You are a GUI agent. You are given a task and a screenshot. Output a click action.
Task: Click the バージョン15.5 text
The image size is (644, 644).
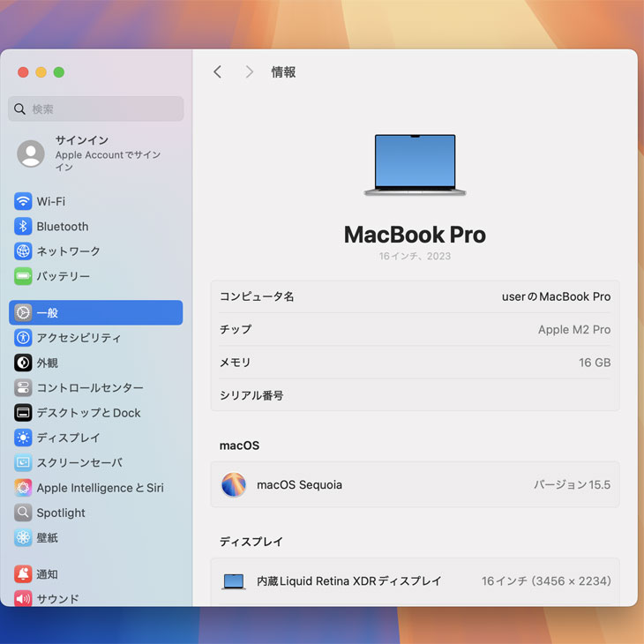[x=573, y=484]
